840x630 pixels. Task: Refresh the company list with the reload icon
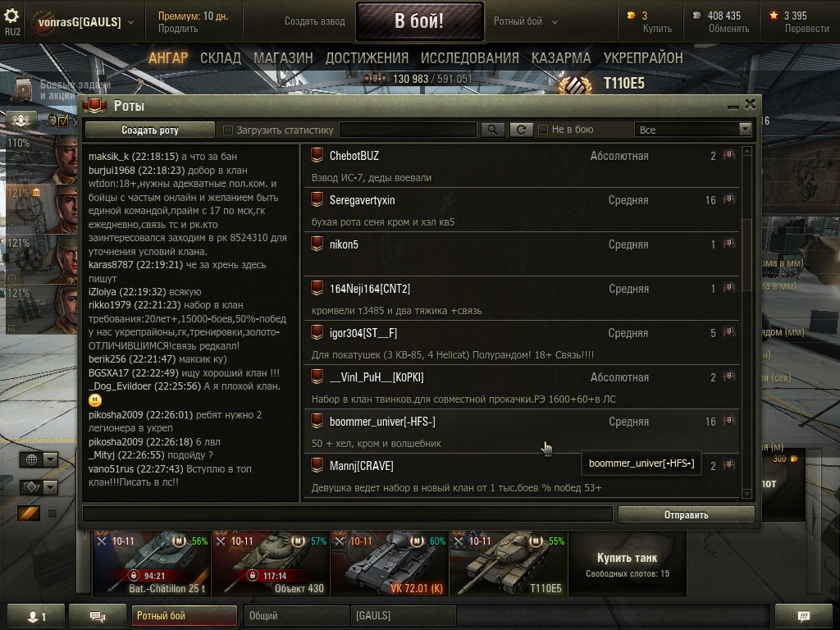coord(521,130)
